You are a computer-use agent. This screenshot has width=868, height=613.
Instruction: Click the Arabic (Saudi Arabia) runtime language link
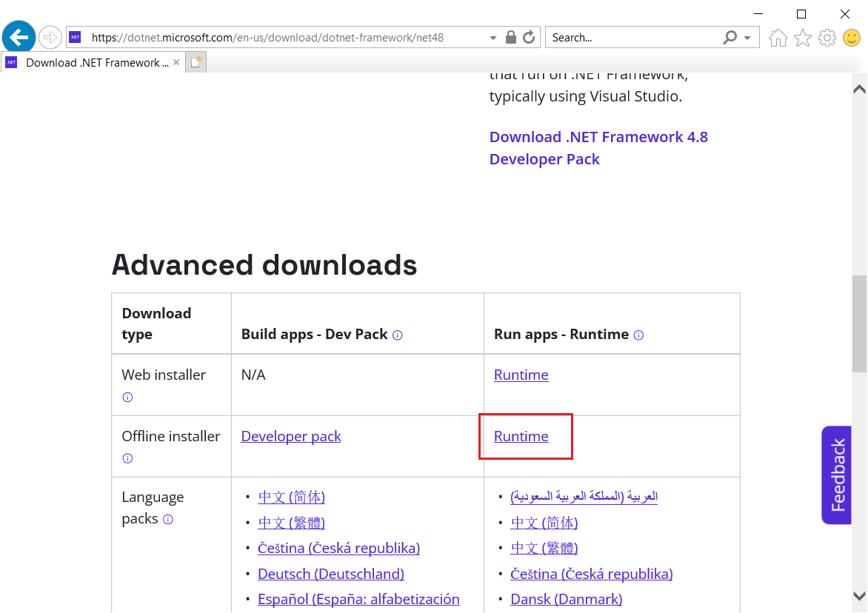point(584,496)
